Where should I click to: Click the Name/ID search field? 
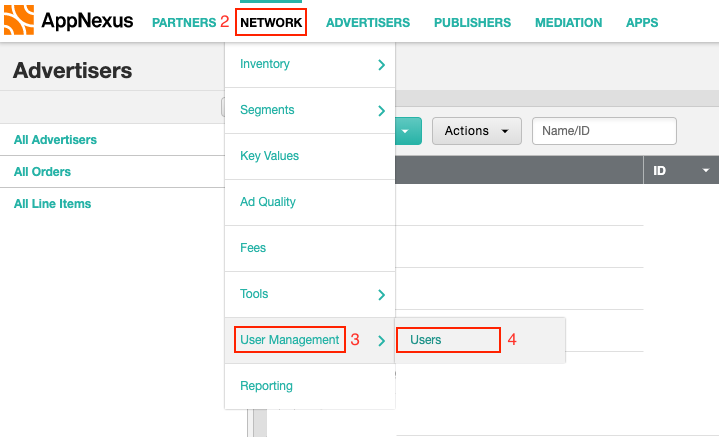click(604, 131)
